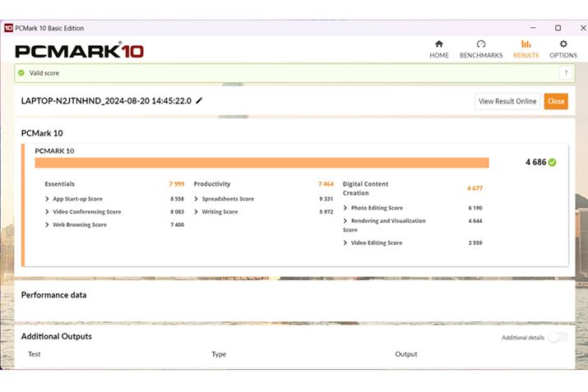Open the Benchmarks gauge icon
Screen dimensions: 588x392
[481, 44]
